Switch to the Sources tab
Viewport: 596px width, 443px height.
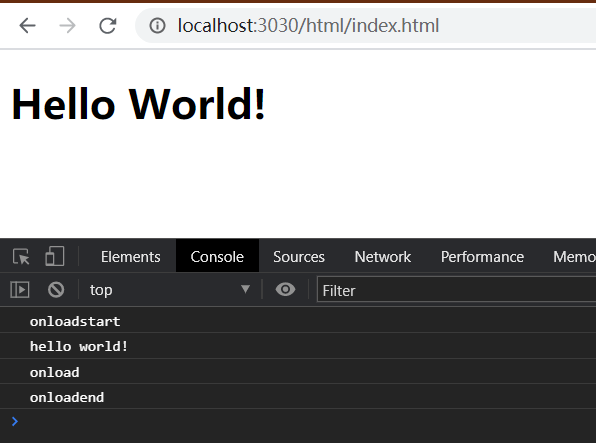[x=299, y=257]
